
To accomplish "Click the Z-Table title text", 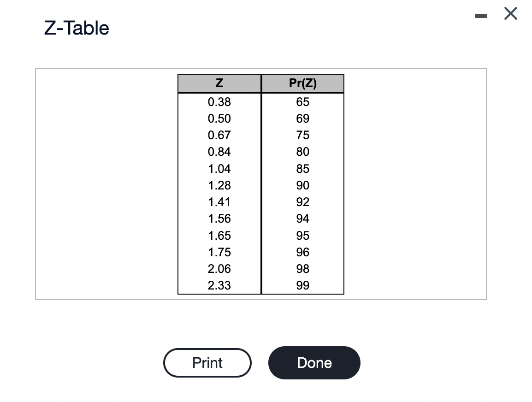I will click(77, 28).
